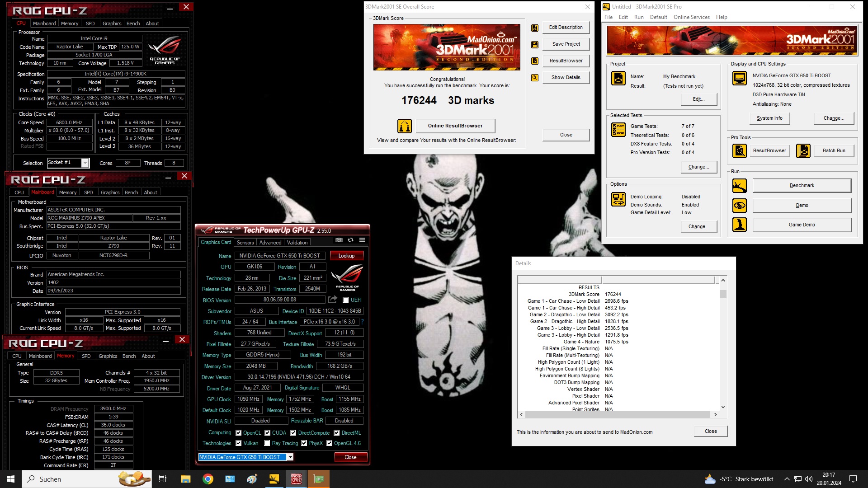868x488 pixels.
Task: Click the BIOS export share icon in GPU-Z
Action: (x=332, y=300)
